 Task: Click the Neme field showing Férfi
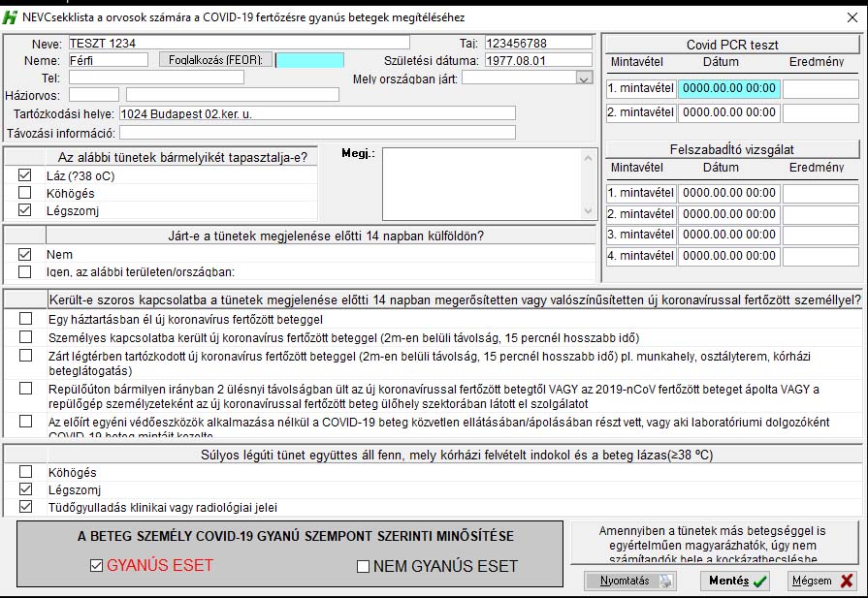(109, 60)
